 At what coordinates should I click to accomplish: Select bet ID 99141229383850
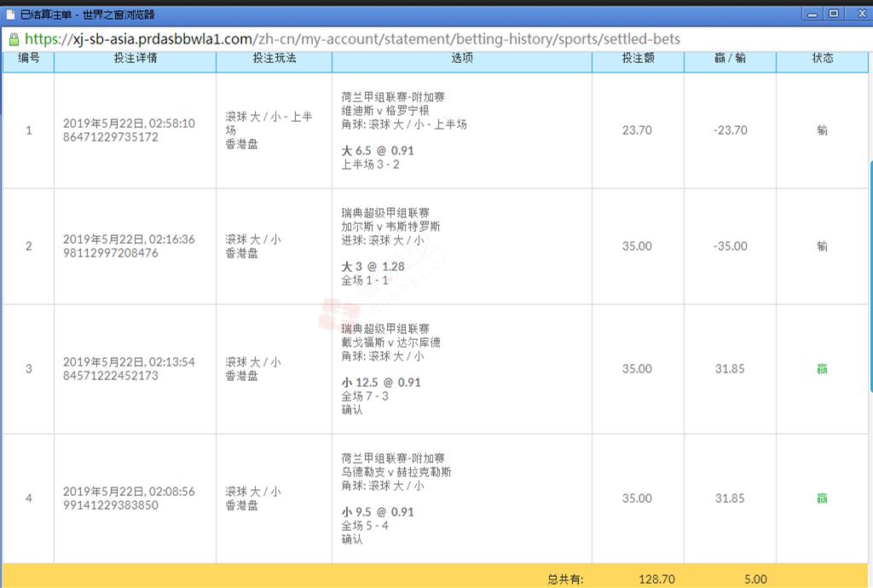110,505
